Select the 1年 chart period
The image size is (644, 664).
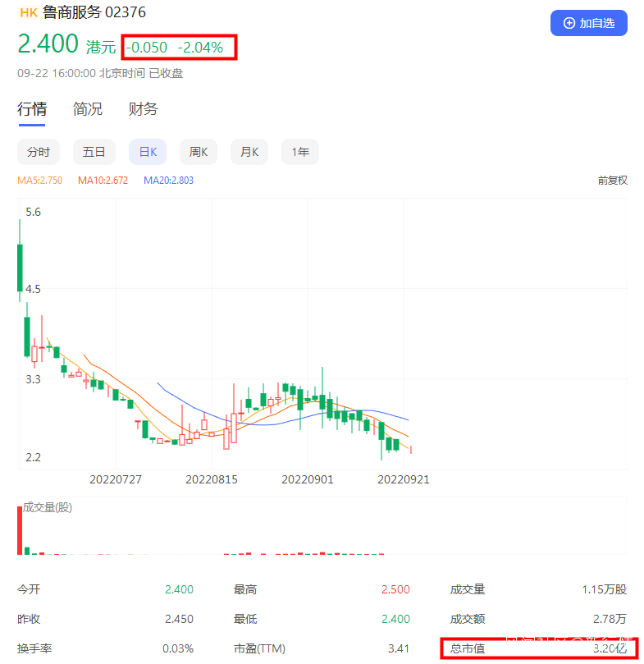click(x=300, y=152)
